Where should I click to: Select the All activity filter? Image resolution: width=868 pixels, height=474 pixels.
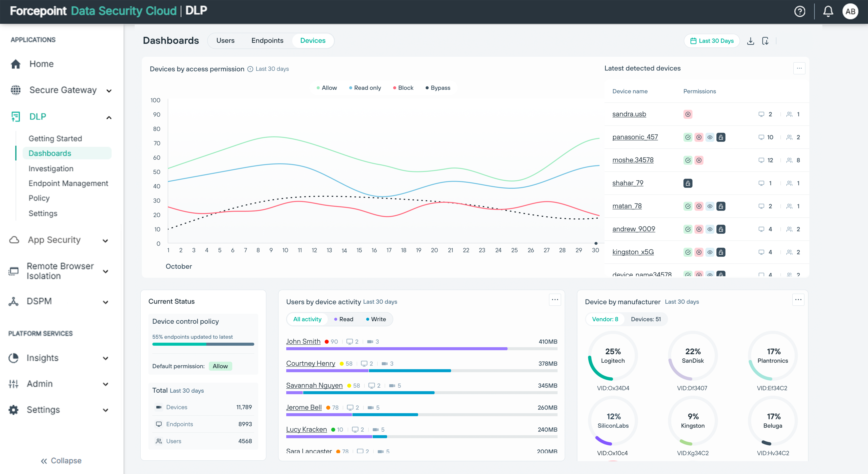(307, 319)
